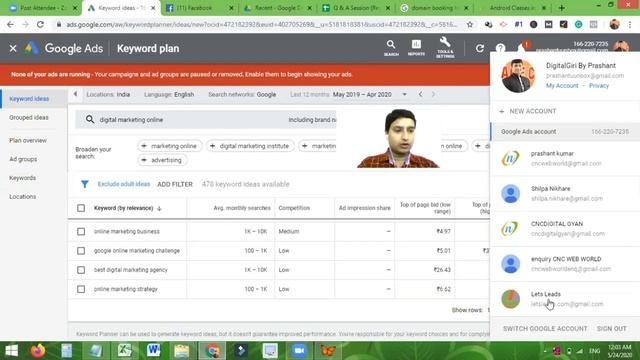
Task: Collapse the filter bar with left arrow
Action: click(76, 94)
